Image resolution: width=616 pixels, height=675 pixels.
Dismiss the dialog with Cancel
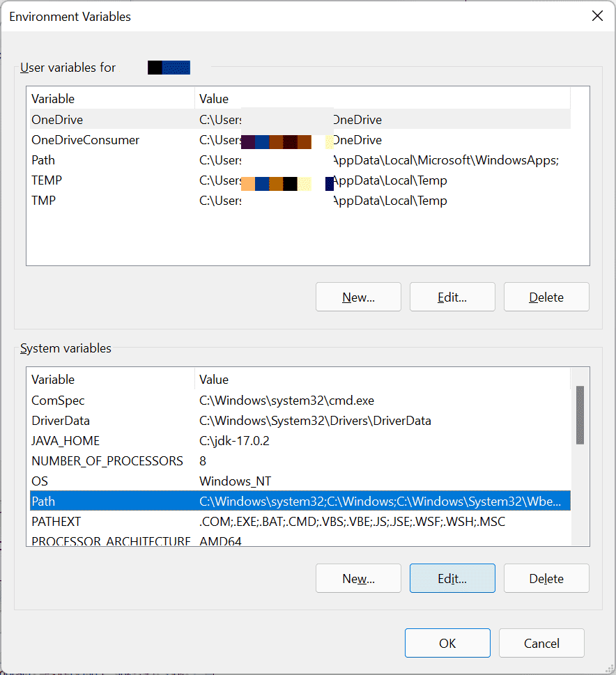point(541,643)
